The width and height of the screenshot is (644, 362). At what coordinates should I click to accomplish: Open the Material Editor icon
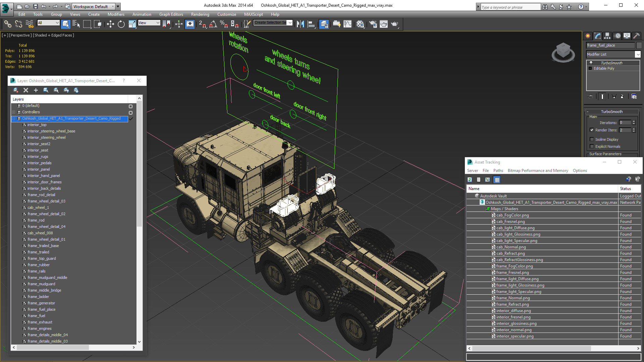360,24
